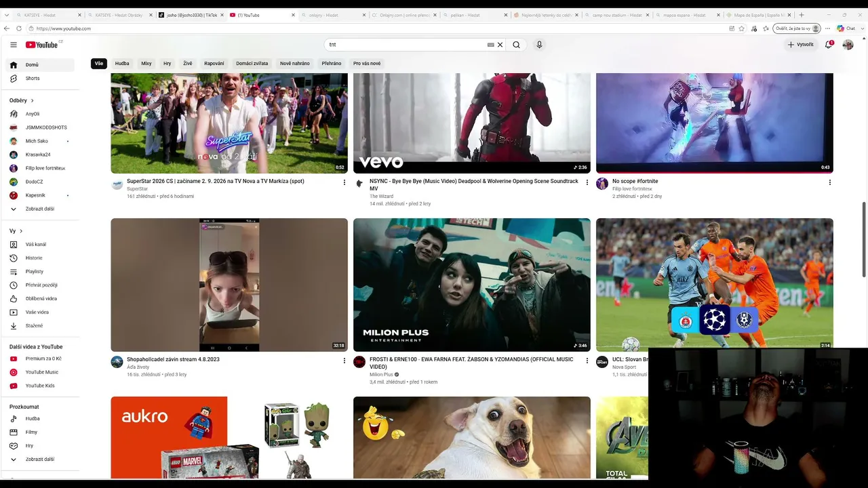This screenshot has width=868, height=488.
Task: Open Filmy under Prozkoumat
Action: [41, 432]
